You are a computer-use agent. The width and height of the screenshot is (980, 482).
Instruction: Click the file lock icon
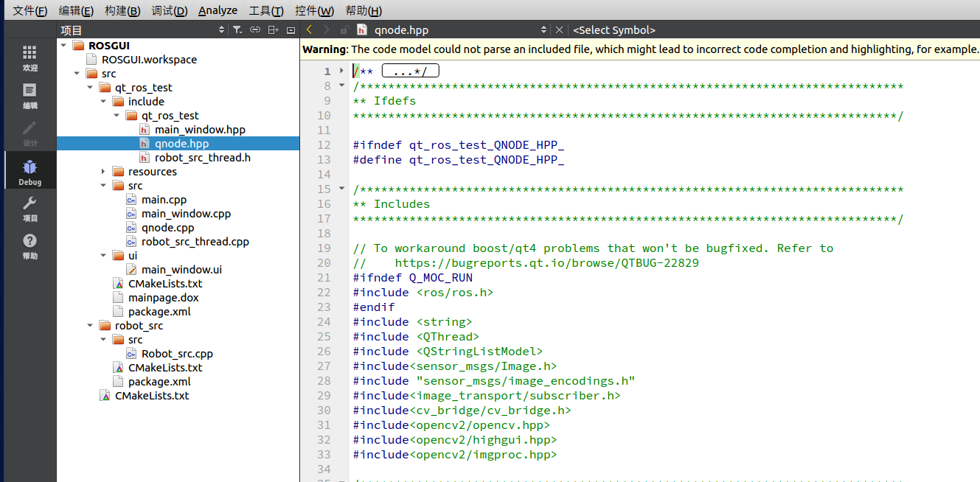coord(344,30)
